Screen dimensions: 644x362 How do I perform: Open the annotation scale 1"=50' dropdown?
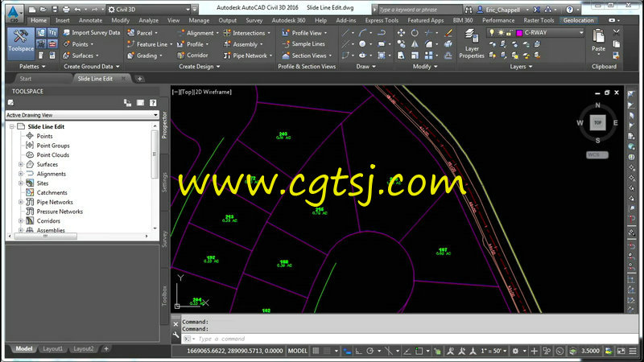[493, 351]
